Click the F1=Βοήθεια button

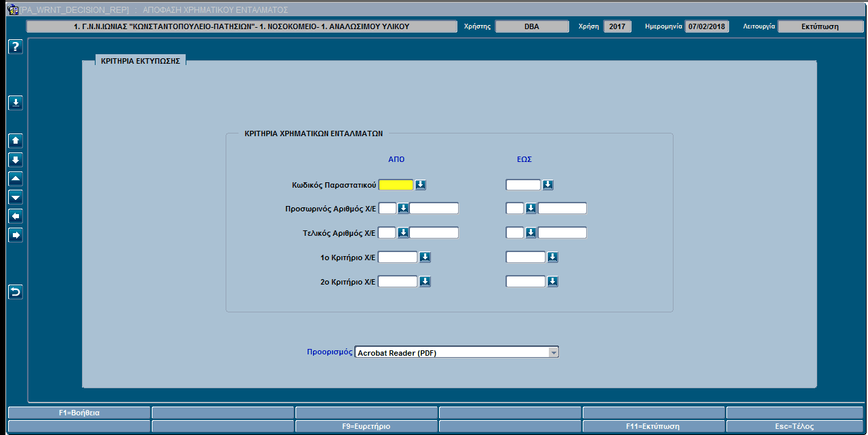point(79,412)
